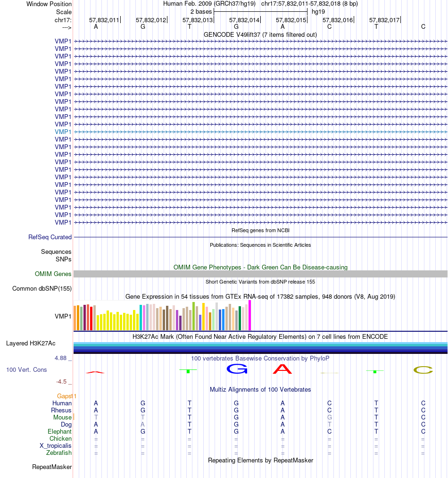The image size is (448, 478).
Task: Click the 57,832,017 position on the ruler
Action: pyautogui.click(x=384, y=20)
